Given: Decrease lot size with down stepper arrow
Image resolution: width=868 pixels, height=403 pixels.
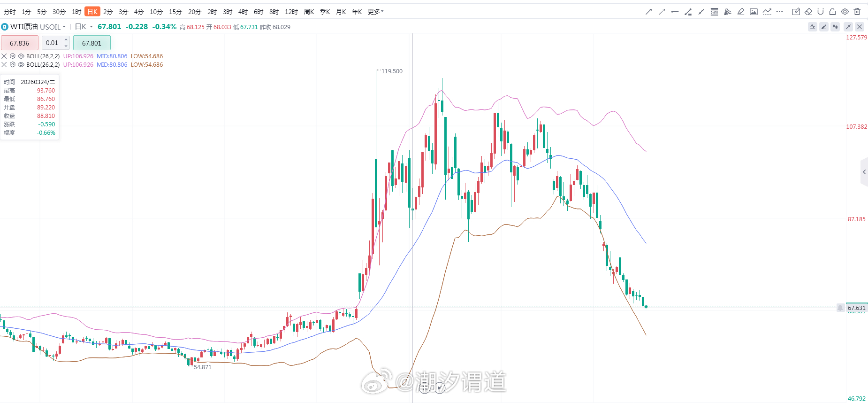Looking at the screenshot, I should (66, 46).
